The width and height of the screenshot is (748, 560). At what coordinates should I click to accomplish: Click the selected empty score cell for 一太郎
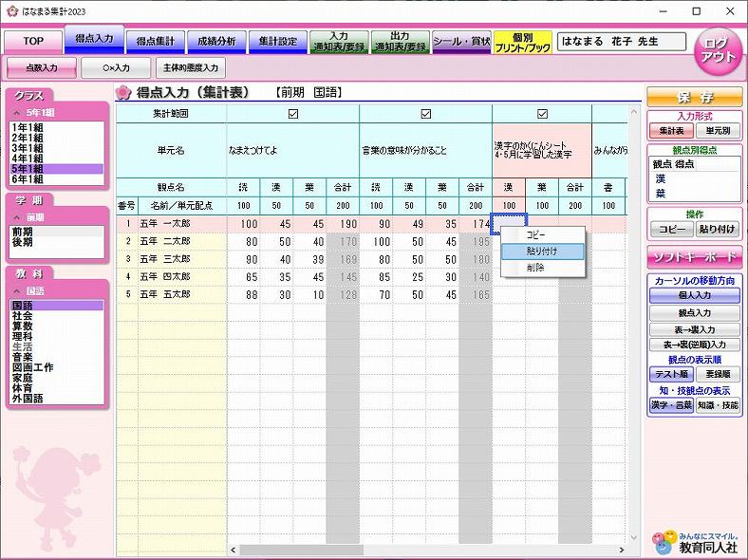[x=509, y=224]
